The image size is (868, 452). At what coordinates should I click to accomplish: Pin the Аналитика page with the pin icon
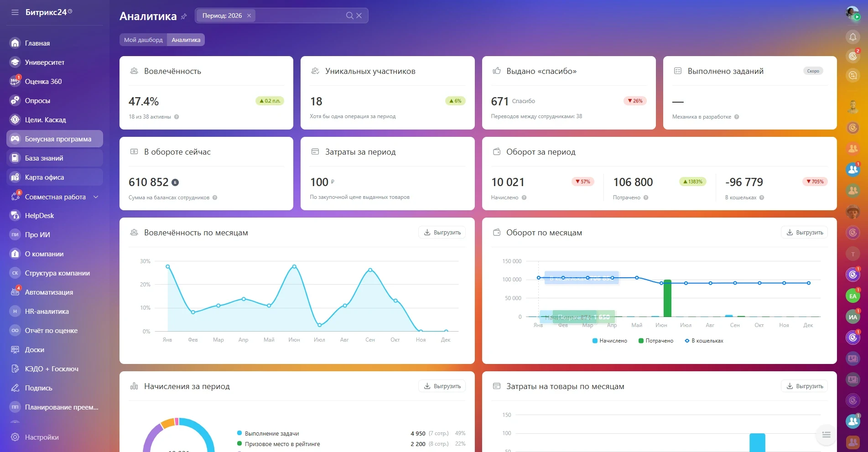184,16
